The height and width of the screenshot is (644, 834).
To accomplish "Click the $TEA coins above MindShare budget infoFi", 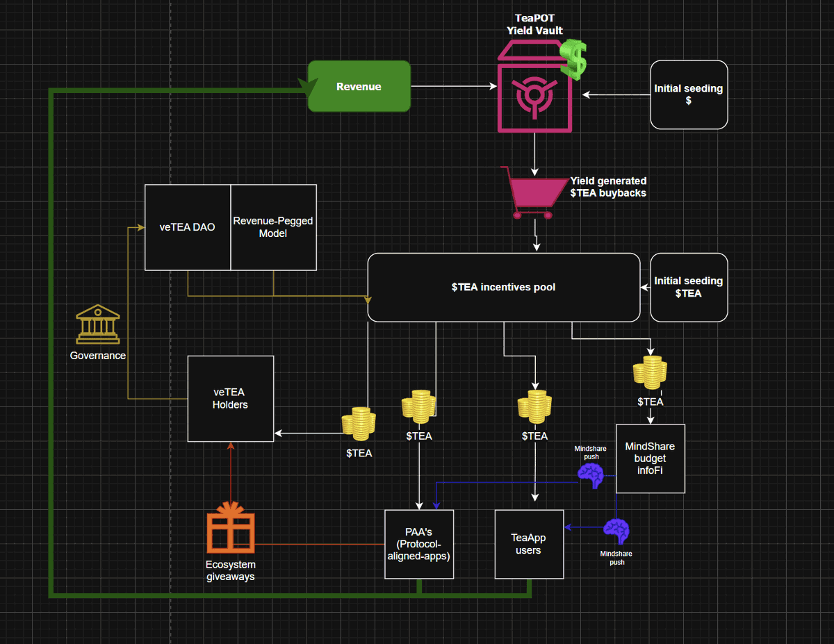I will (649, 372).
